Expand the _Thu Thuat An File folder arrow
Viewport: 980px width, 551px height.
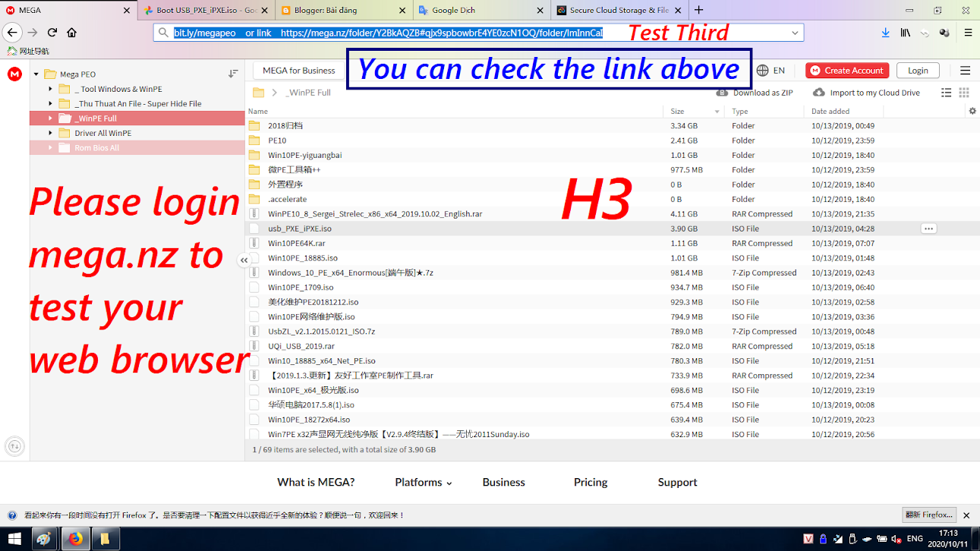coord(50,103)
